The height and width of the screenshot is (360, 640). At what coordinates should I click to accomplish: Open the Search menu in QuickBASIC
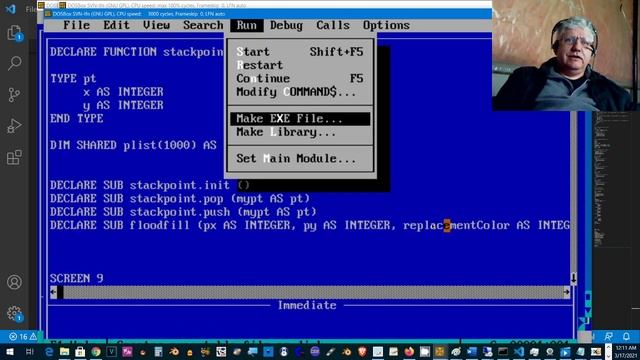[203, 25]
